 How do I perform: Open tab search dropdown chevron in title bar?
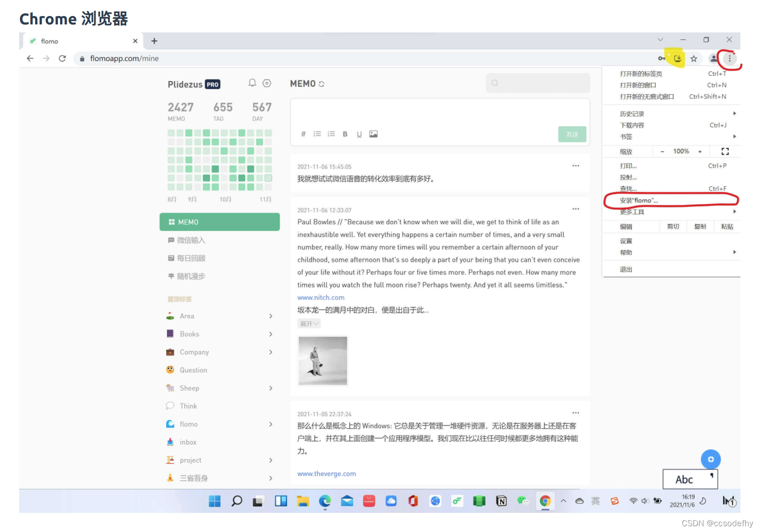point(660,40)
